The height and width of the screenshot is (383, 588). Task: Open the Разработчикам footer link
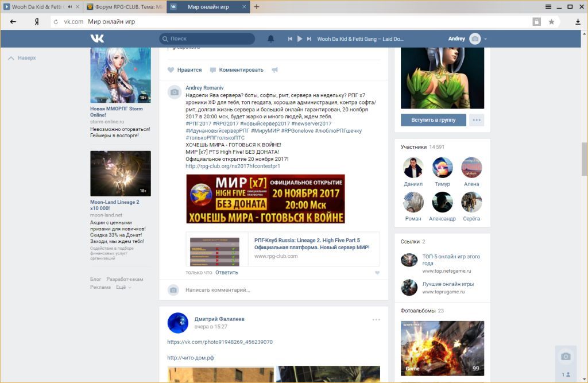point(125,279)
